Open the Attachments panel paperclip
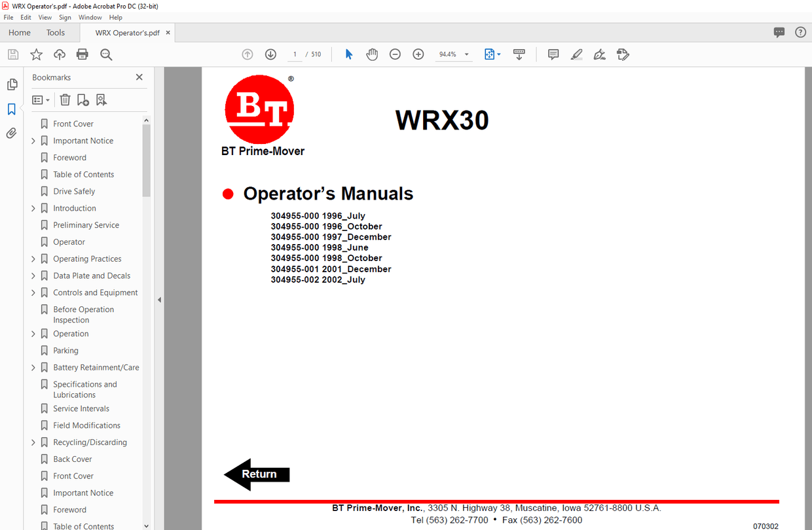 point(12,133)
